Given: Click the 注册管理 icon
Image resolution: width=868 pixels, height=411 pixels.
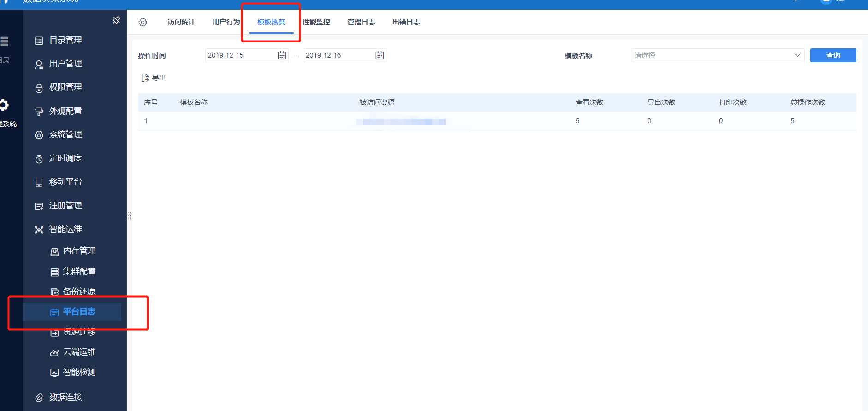Looking at the screenshot, I should (x=39, y=206).
